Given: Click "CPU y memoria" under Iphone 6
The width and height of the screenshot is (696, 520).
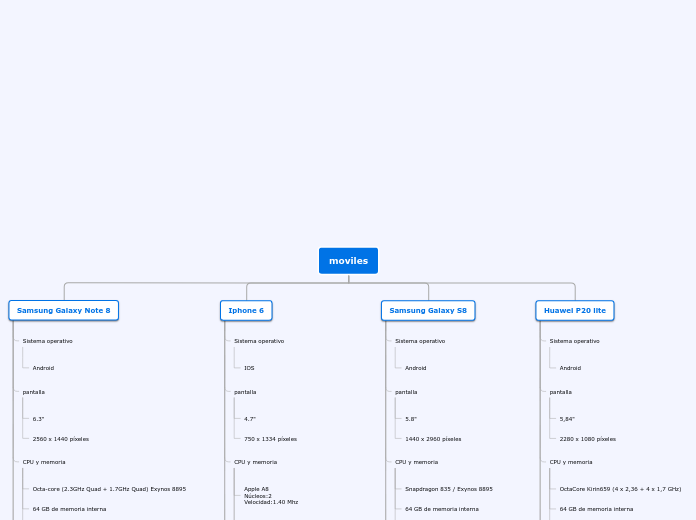Looking at the screenshot, I should coord(255,462).
